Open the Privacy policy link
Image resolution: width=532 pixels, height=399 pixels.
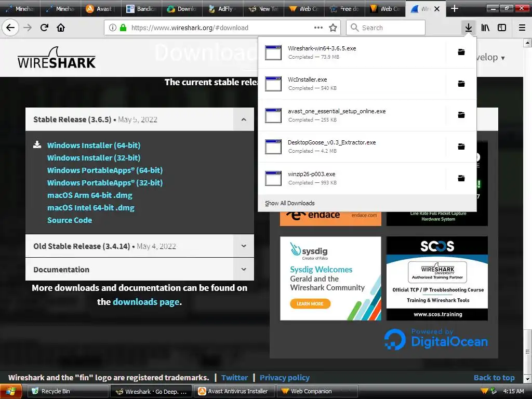(x=285, y=378)
